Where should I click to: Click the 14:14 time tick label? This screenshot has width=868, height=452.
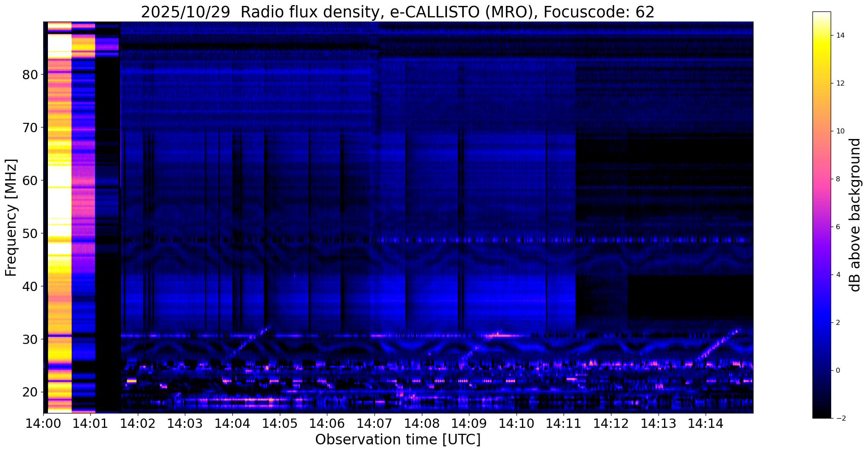point(706,423)
